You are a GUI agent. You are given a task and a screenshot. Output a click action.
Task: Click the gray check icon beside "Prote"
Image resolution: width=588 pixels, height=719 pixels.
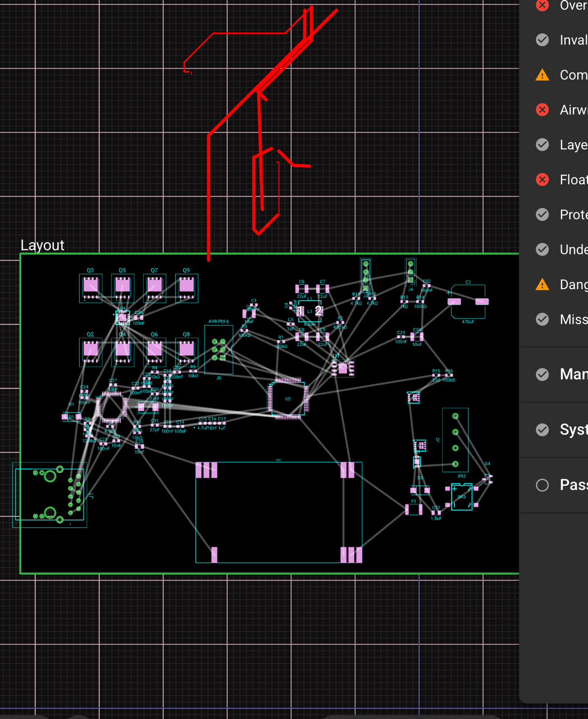(x=542, y=214)
